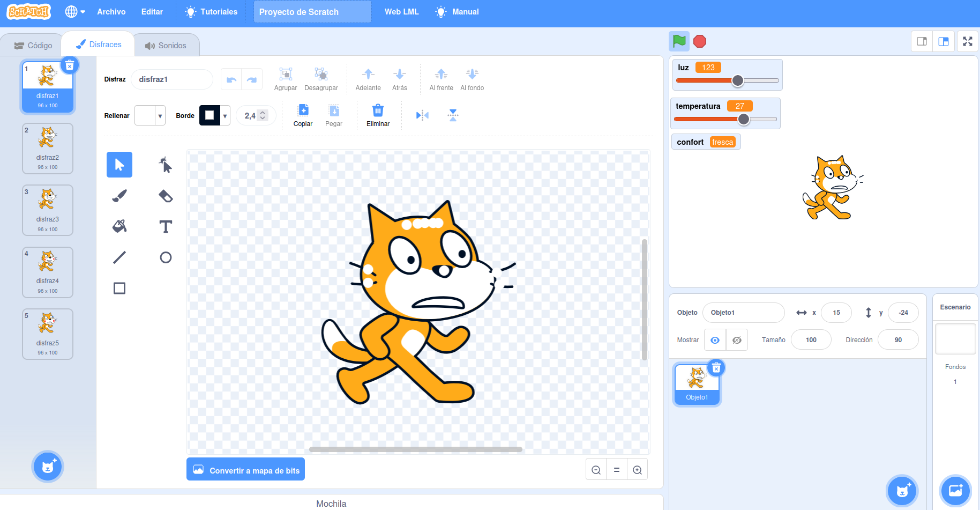Show the sprite with the eye icon
The width and height of the screenshot is (980, 510).
(715, 340)
